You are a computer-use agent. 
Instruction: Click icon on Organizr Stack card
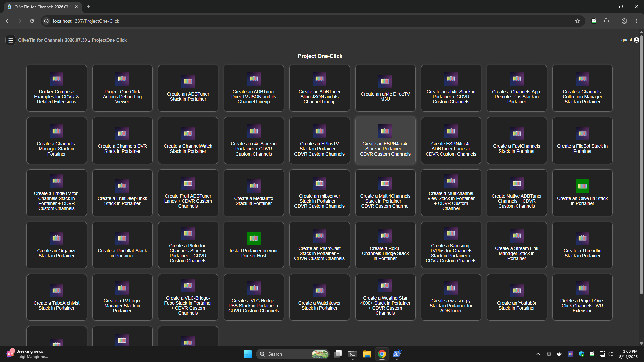(57, 238)
